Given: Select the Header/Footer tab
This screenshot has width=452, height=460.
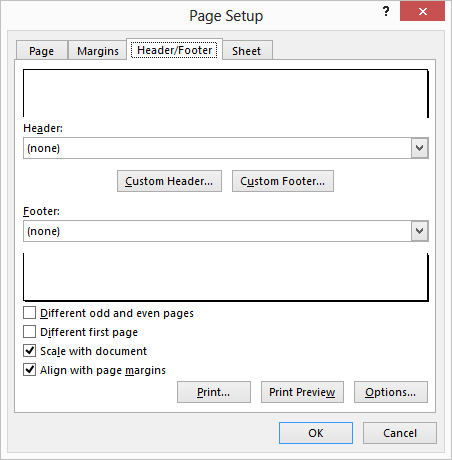Looking at the screenshot, I should click(x=174, y=50).
